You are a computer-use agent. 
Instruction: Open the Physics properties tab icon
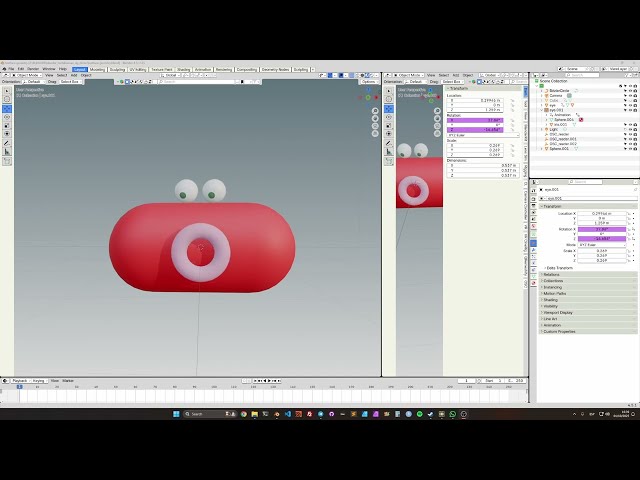click(533, 263)
